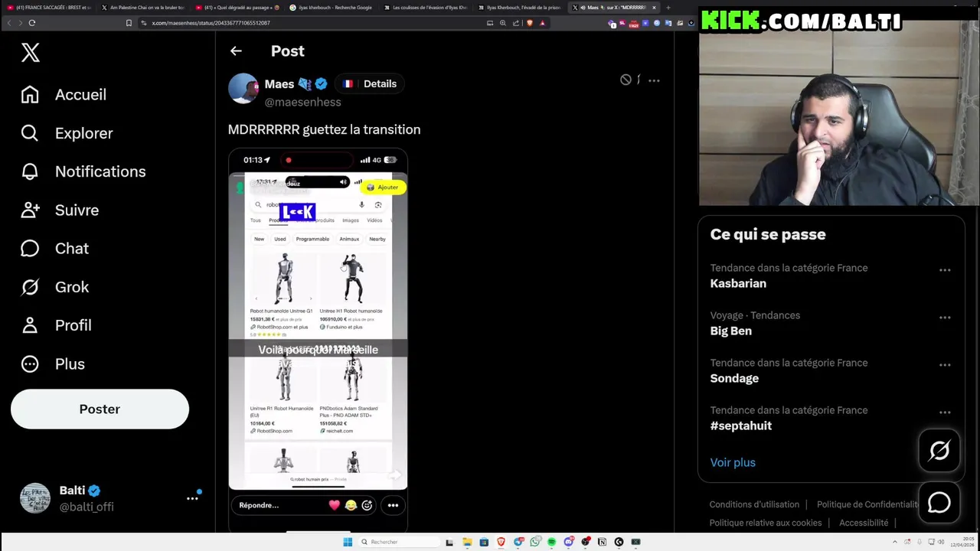Viewport: 980px width, 551px height.
Task: Open File Explorer from taskbar
Action: click(467, 542)
